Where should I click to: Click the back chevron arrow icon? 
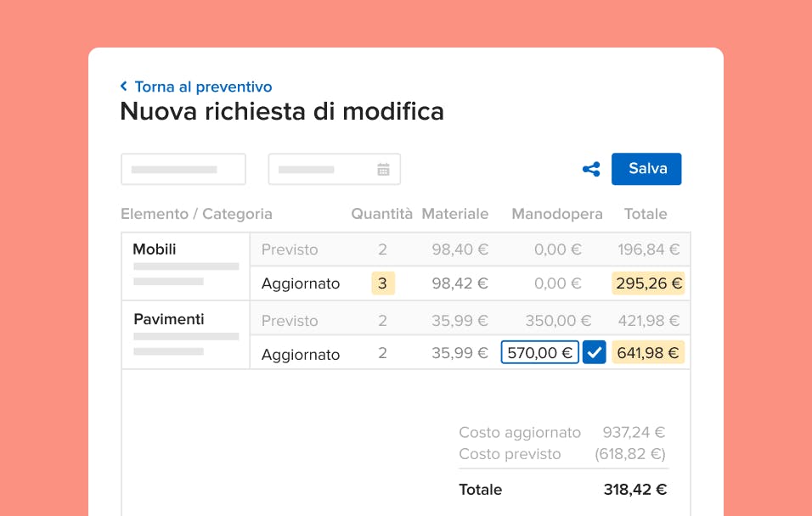click(124, 87)
